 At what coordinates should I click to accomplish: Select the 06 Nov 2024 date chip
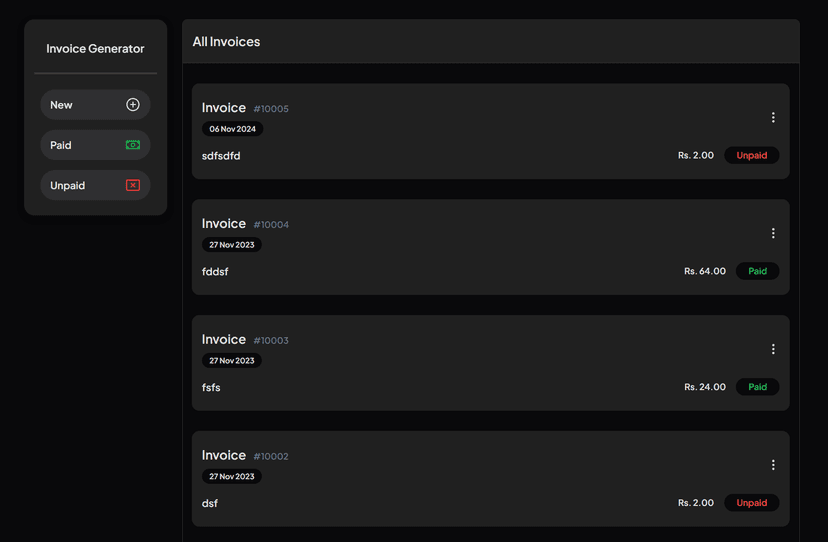(232, 129)
